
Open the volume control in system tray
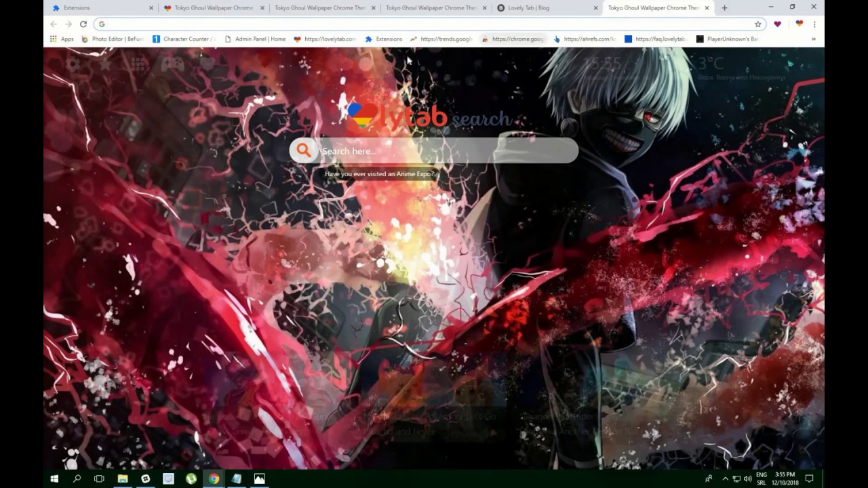click(x=747, y=479)
